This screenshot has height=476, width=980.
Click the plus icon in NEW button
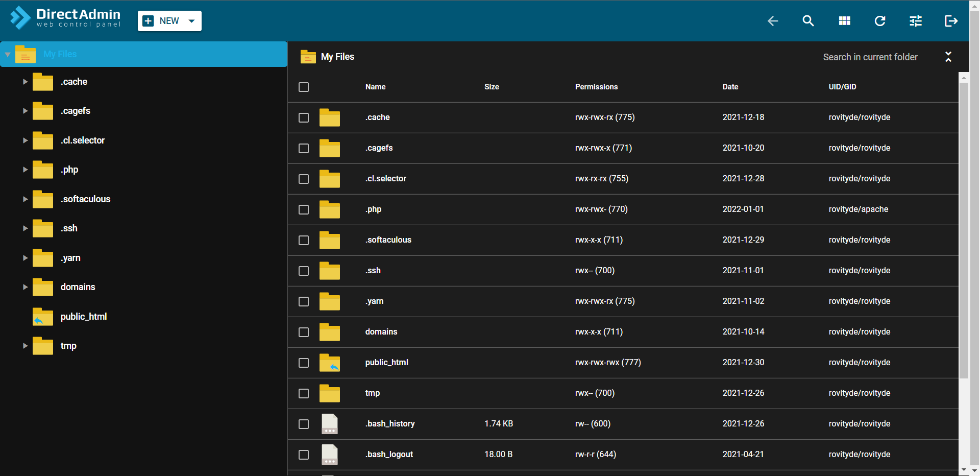click(148, 21)
